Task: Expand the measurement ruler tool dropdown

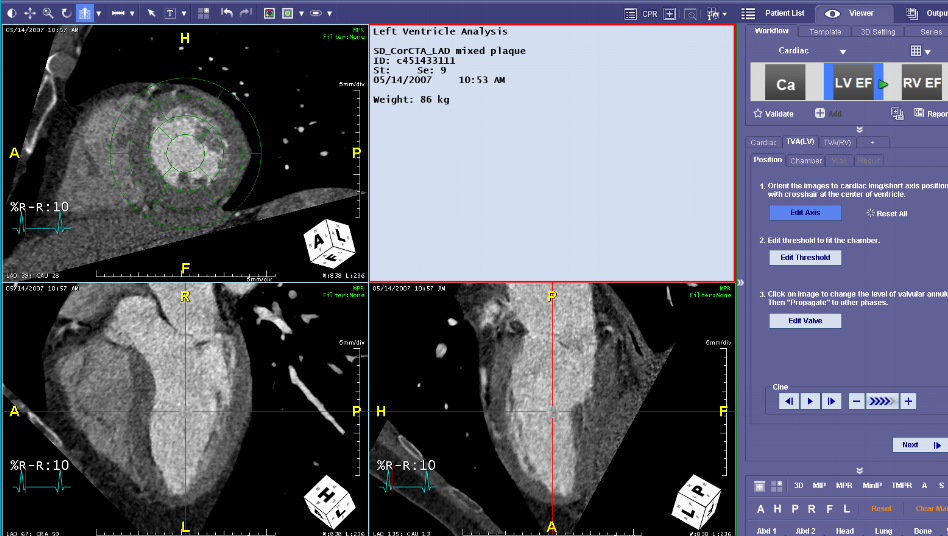Action: pos(131,13)
